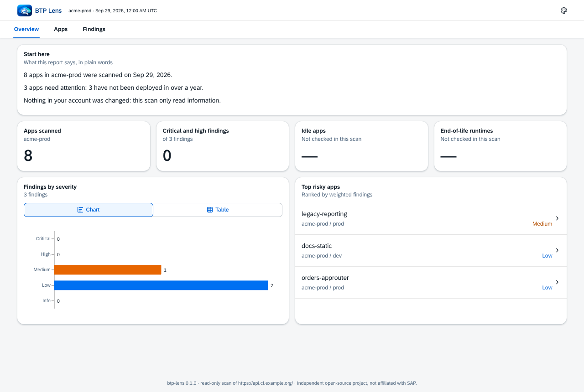Click the Medium badge on legacy-reporting
The width and height of the screenshot is (584, 392).
pyautogui.click(x=542, y=224)
